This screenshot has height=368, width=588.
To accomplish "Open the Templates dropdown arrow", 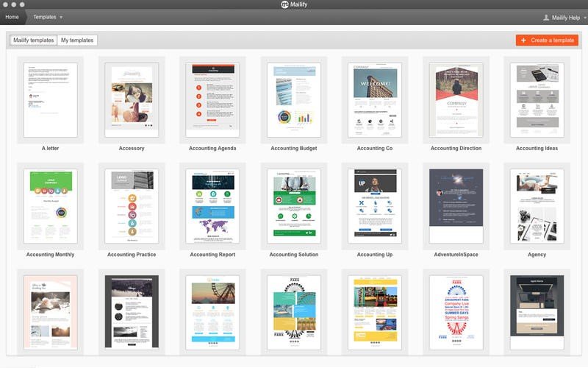I will coord(61,17).
